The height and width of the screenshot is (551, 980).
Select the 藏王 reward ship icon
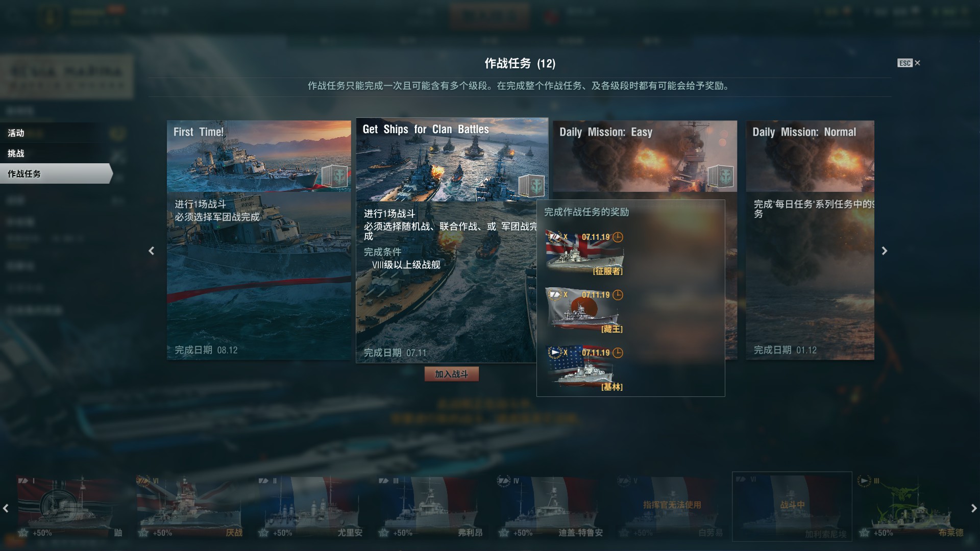585,311
